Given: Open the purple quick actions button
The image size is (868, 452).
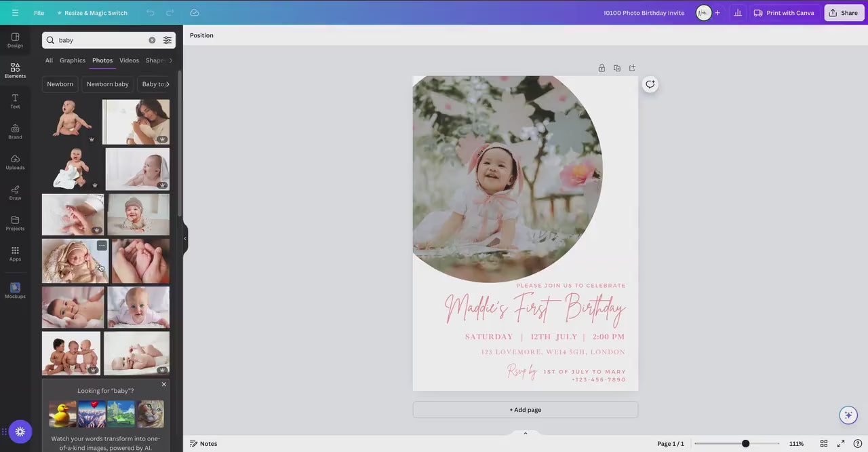Looking at the screenshot, I should click(20, 432).
